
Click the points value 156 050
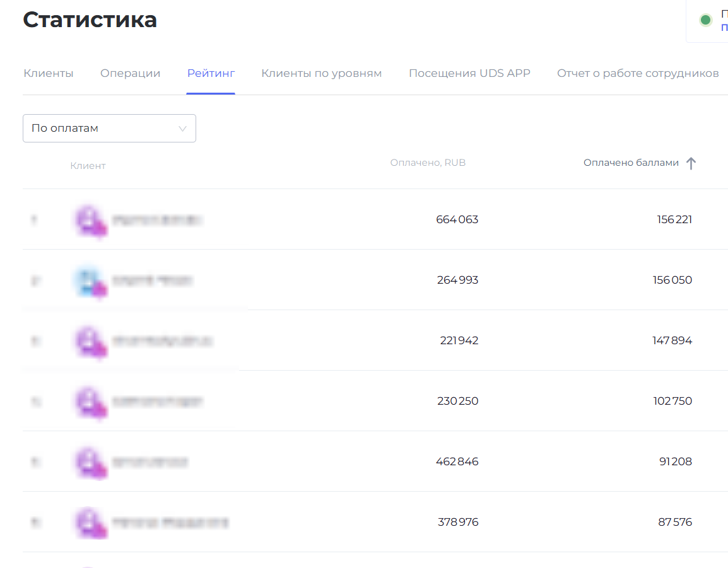672,280
